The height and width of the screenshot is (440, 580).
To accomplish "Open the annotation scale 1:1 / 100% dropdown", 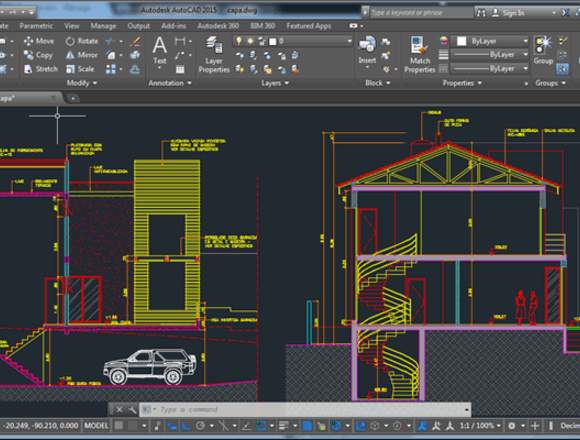I will pyautogui.click(x=480, y=426).
